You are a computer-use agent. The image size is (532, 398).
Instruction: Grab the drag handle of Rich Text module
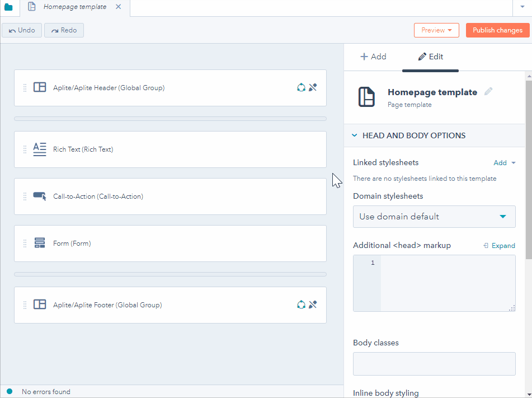25,149
